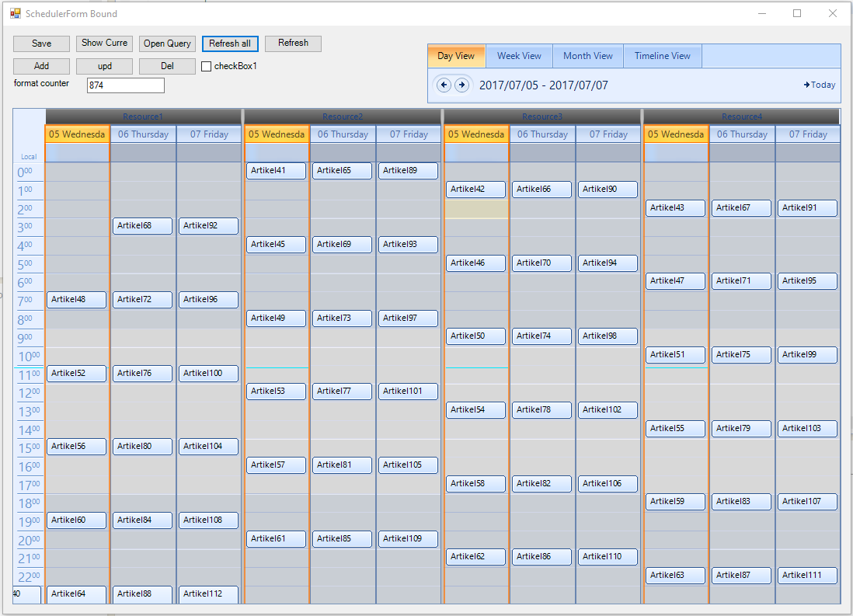853x616 pixels.
Task: Select the Artikel68 appointment
Action: tap(142, 226)
